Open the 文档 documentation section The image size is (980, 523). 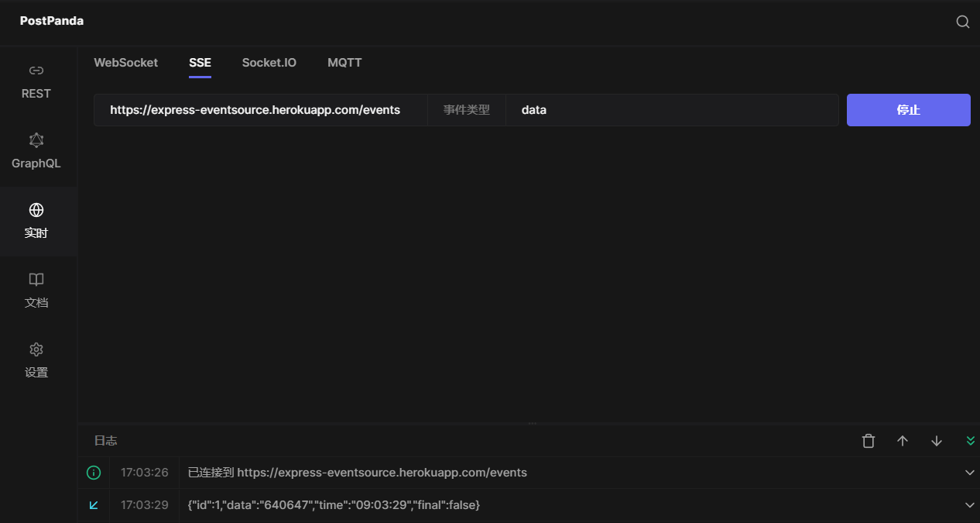[36, 291]
